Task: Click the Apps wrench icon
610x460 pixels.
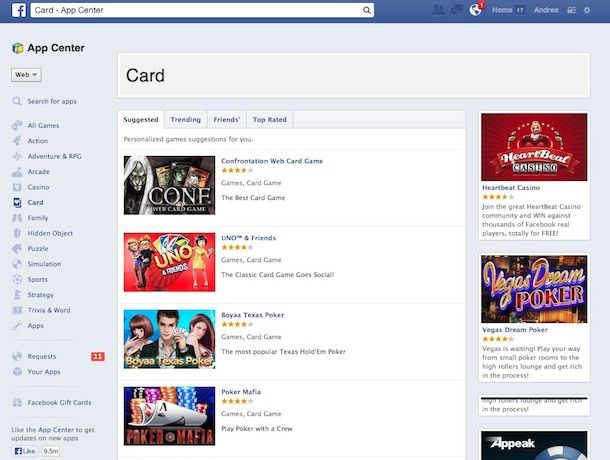Action: [x=17, y=326]
